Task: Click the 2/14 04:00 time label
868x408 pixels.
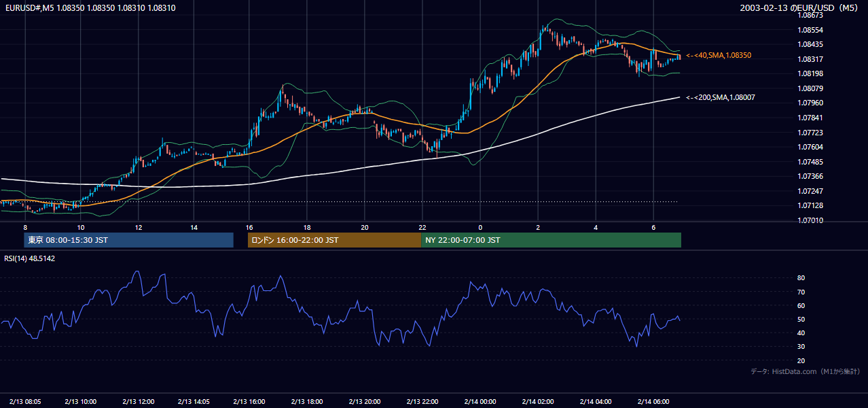Action: pos(595,402)
